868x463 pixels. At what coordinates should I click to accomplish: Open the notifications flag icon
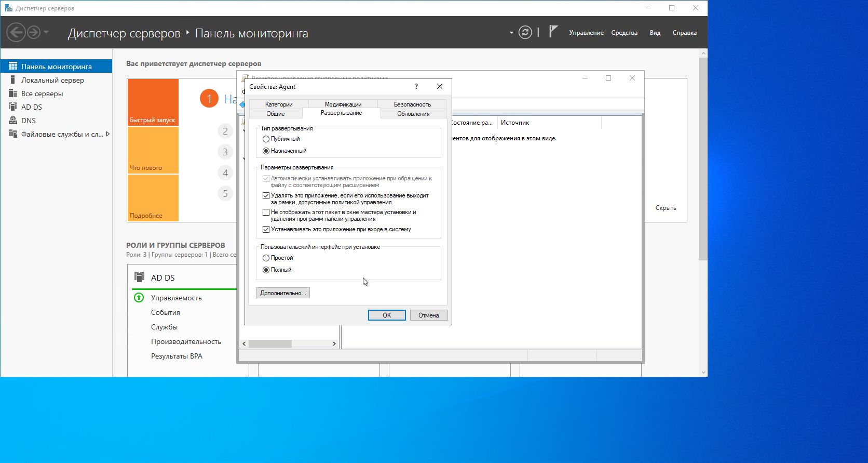553,32
